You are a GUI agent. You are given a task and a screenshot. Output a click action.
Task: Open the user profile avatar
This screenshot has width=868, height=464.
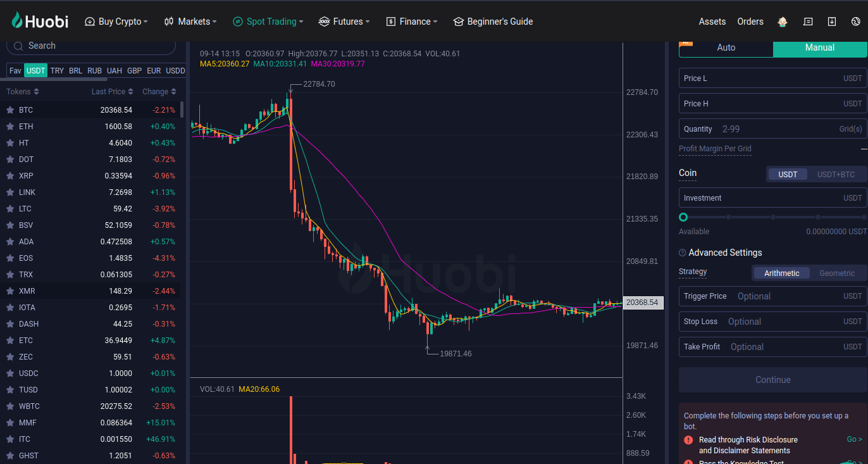click(783, 22)
